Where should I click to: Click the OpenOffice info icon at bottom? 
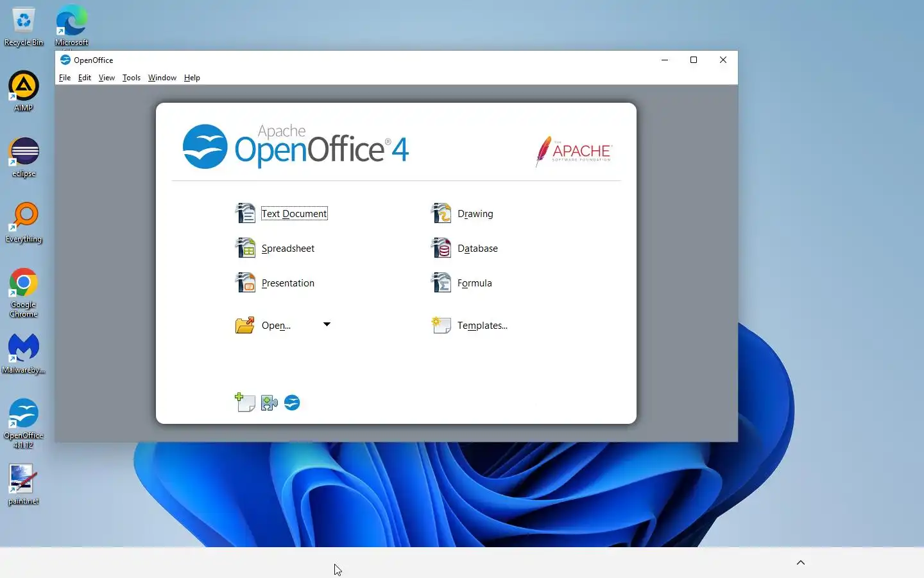pyautogui.click(x=292, y=403)
